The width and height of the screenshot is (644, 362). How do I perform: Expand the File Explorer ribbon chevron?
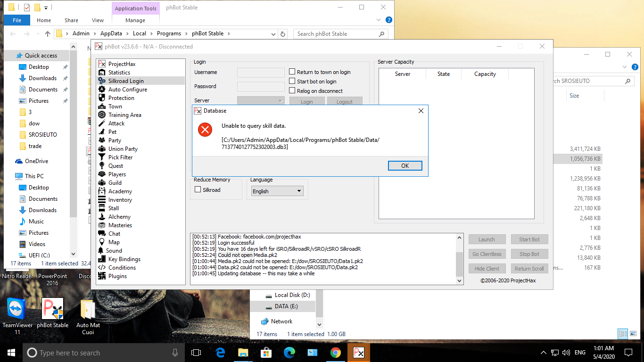(x=379, y=20)
